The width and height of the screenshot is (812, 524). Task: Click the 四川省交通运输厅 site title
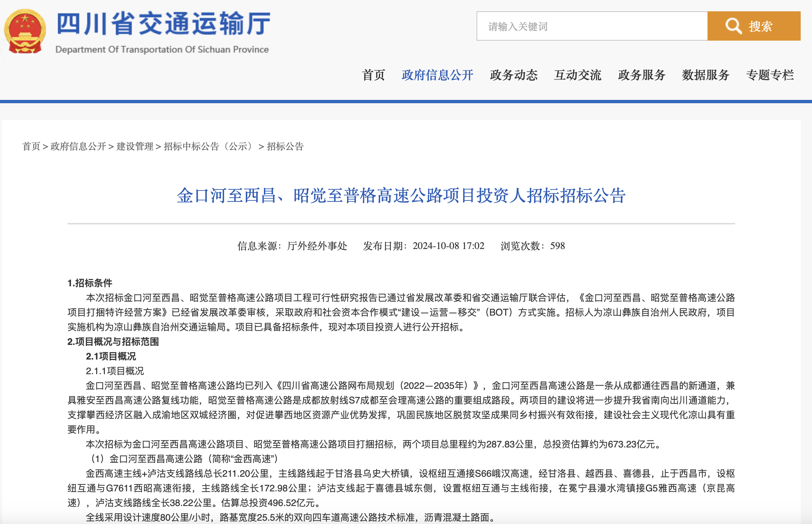pyautogui.click(x=163, y=24)
